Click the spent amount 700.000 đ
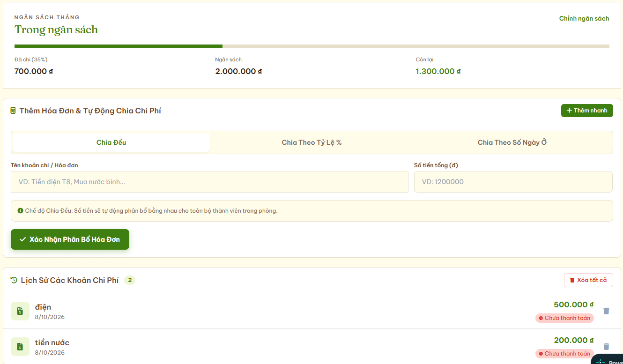The height and width of the screenshot is (364, 623). 34,71
